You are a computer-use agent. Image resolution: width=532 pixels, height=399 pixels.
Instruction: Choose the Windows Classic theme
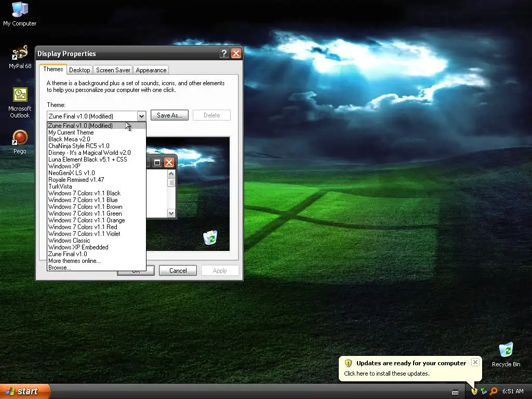click(97, 241)
